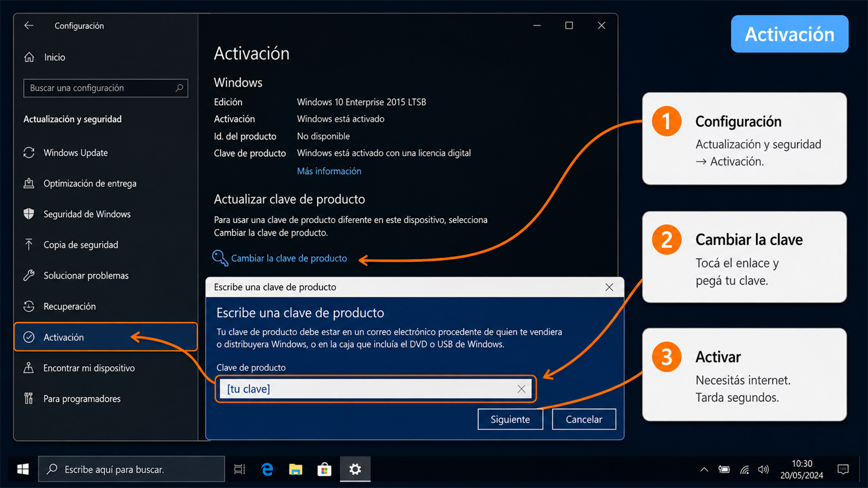The height and width of the screenshot is (488, 868).
Task: Click Windows 10 Enterprise 2015 LTSB text
Action: tap(362, 102)
